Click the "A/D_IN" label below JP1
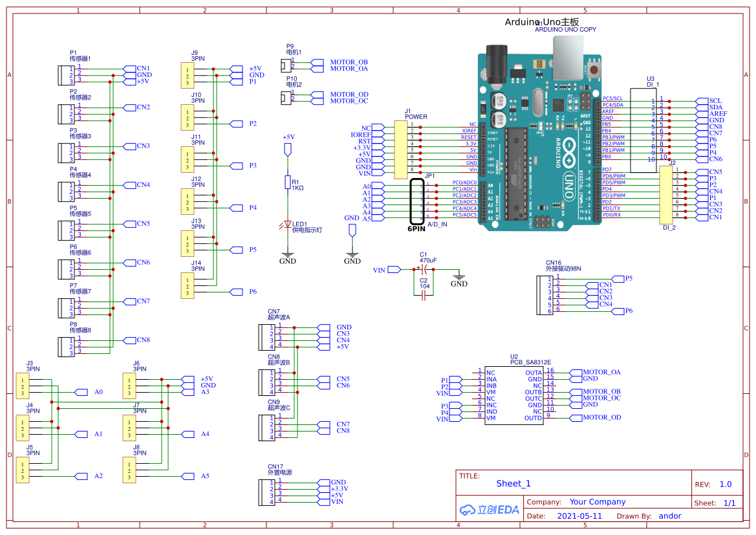 (x=437, y=224)
